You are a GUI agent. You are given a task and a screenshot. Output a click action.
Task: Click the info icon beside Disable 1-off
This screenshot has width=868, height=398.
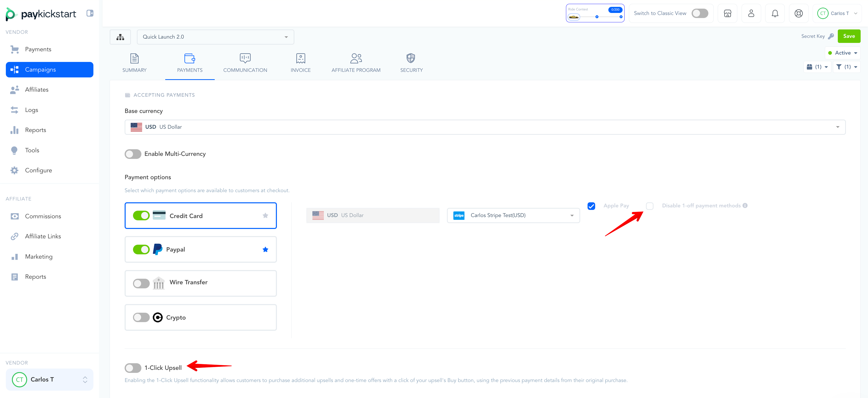[x=745, y=206]
